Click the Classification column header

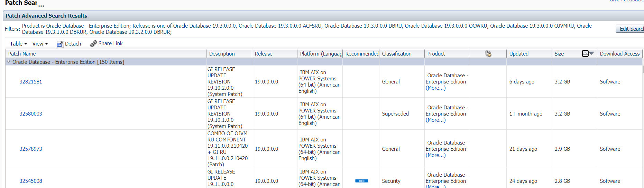point(402,53)
